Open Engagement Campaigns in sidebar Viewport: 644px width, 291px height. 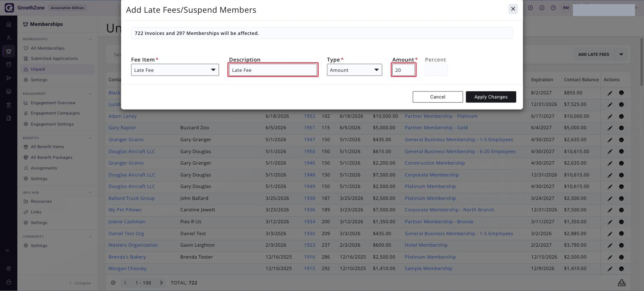coord(55,113)
